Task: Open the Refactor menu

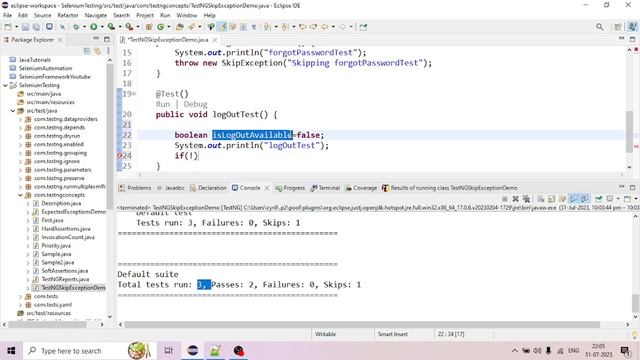Action: point(68,15)
